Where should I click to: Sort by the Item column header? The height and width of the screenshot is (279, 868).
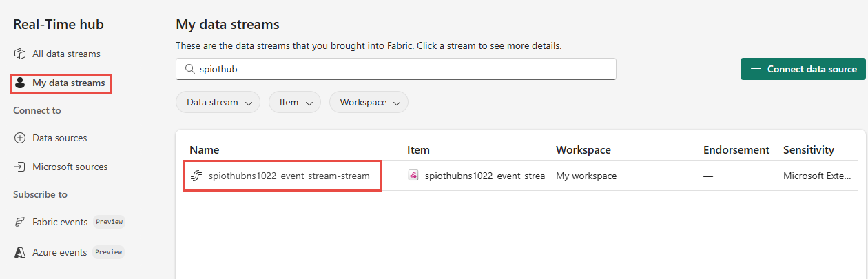pos(418,149)
